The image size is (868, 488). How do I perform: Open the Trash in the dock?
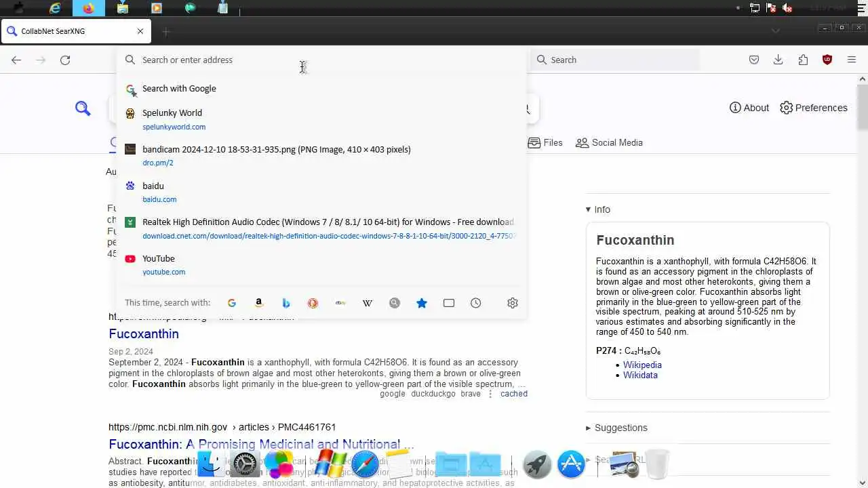click(x=656, y=464)
